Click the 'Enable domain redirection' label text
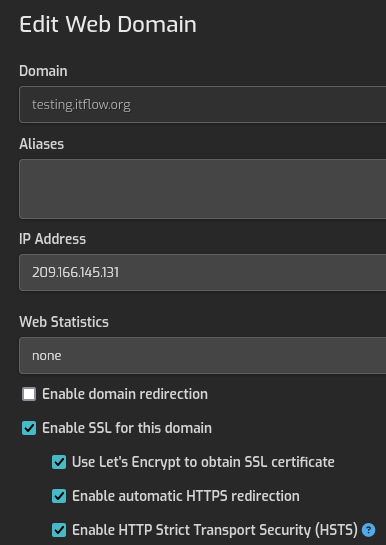Screen dimensions: 386x545 point(125,394)
